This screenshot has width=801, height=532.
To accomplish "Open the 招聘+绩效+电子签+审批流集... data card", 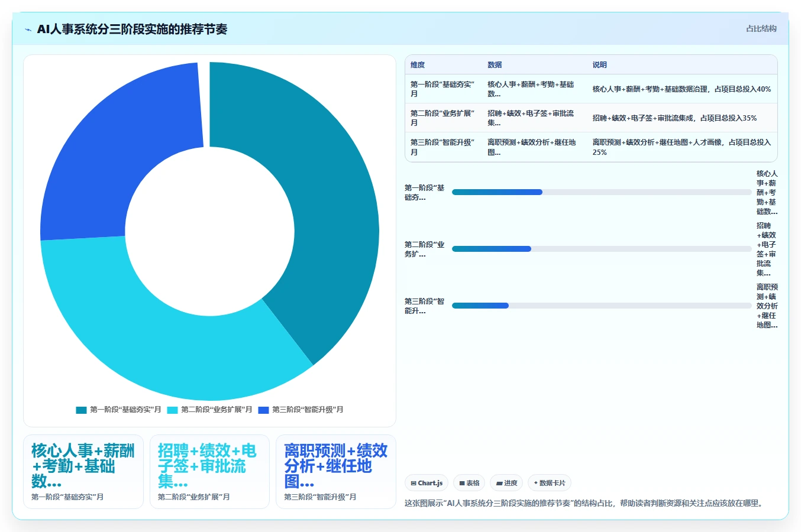I will 209,472.
